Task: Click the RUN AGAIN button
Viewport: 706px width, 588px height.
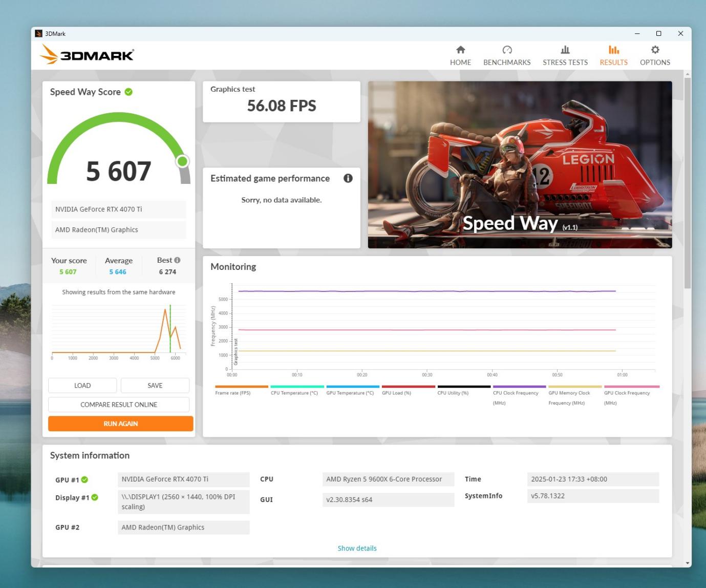Action: [121, 424]
